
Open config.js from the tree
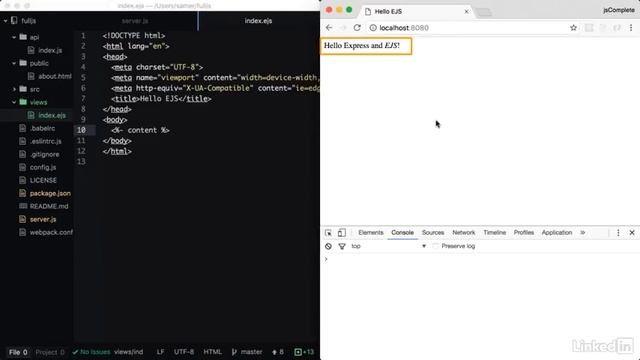pyautogui.click(x=42, y=167)
